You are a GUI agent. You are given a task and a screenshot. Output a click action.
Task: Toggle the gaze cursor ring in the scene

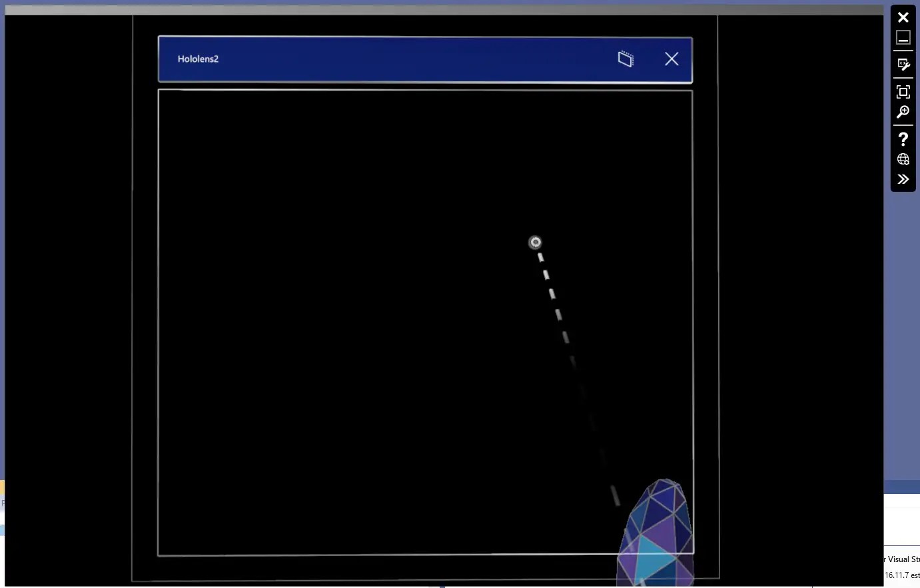(536, 242)
